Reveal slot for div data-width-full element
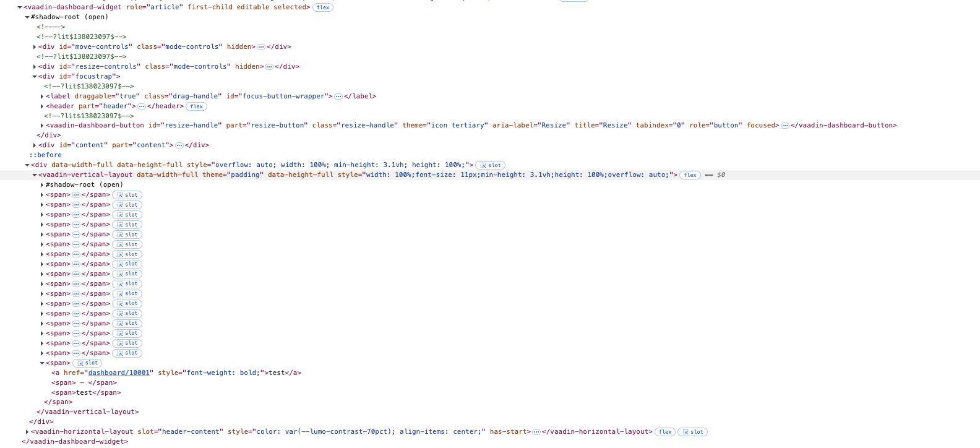Screen dimensions: 980x448 (x=490, y=165)
